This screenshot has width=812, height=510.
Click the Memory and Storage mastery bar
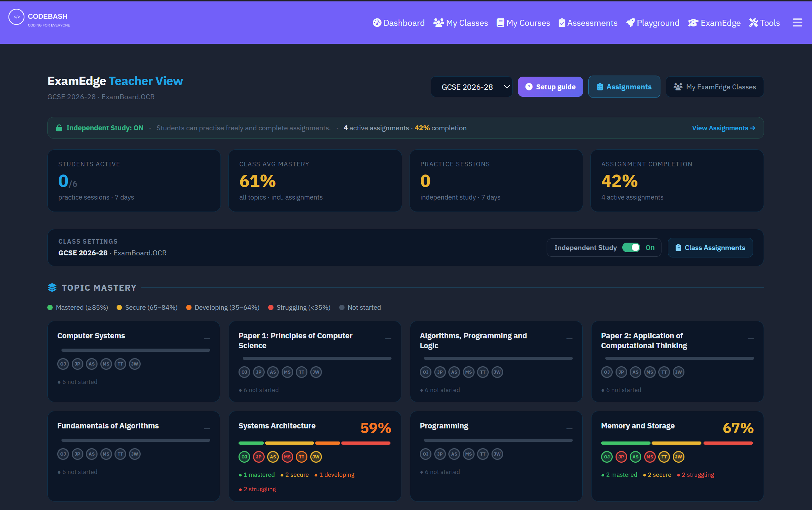coord(677,443)
